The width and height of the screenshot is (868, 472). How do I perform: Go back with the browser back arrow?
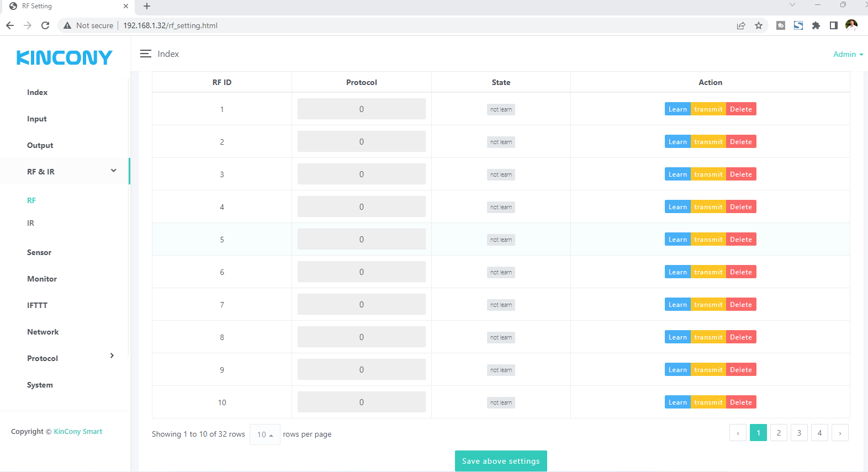click(10, 25)
